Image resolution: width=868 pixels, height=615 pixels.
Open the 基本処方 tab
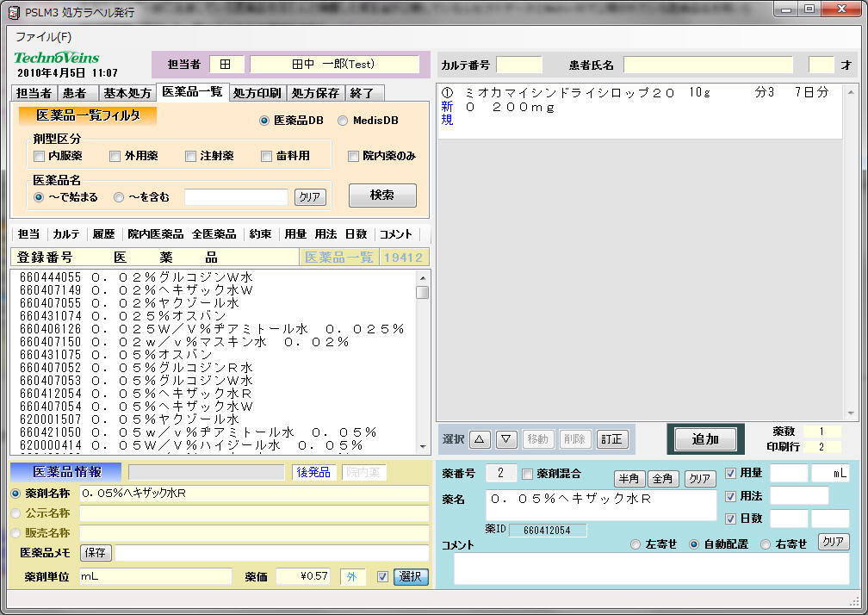click(x=127, y=93)
